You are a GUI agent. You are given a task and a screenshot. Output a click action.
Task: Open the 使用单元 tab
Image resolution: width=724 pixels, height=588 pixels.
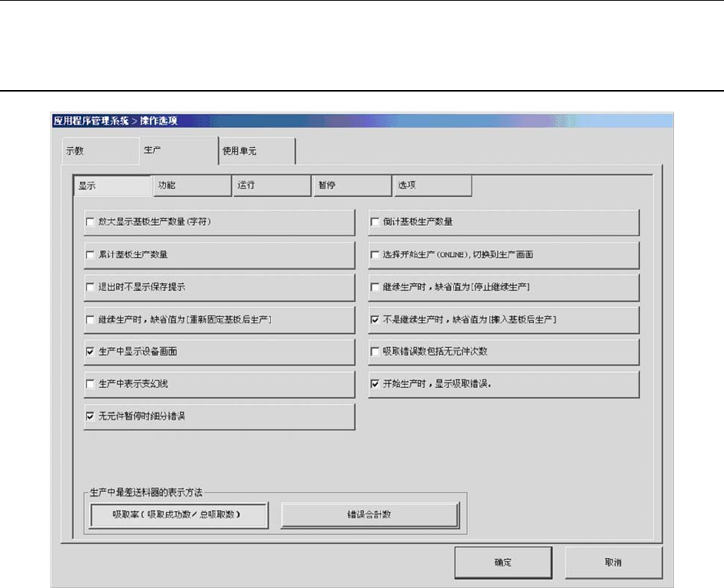(257, 151)
